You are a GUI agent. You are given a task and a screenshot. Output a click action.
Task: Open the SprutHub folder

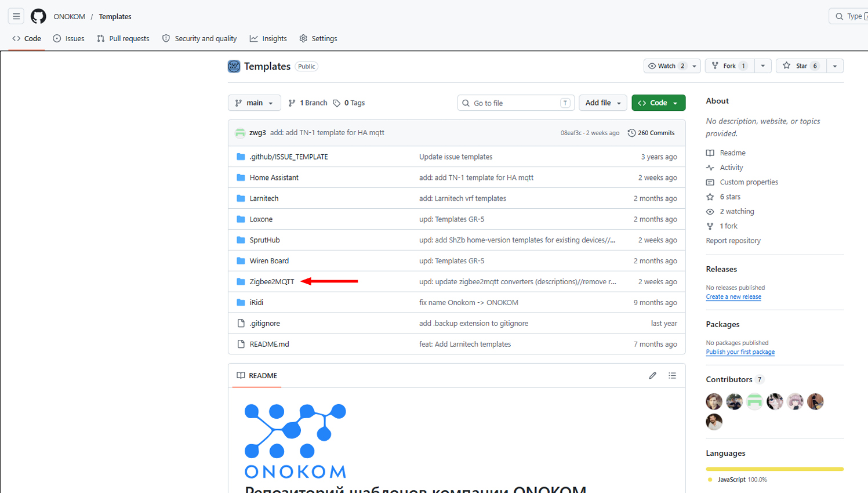point(264,240)
